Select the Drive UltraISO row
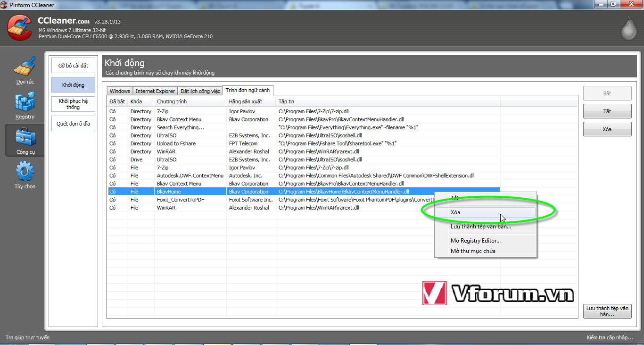Viewport: 644px width, 345px height. coord(304,160)
